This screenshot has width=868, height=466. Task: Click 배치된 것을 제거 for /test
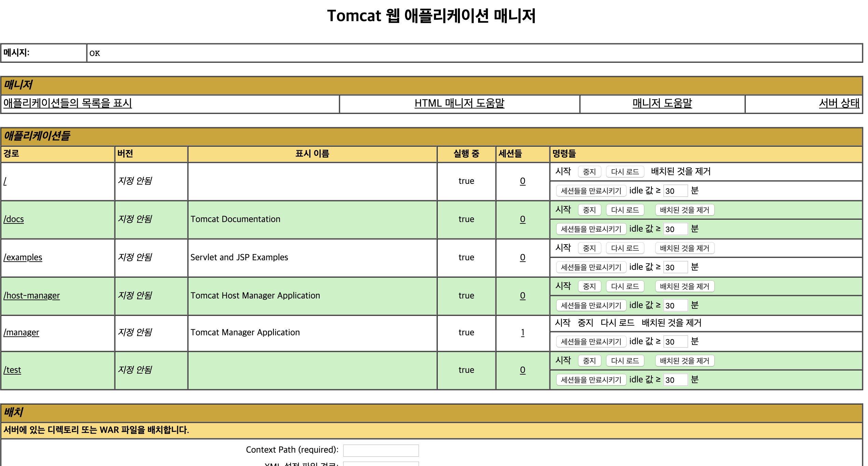tap(684, 361)
